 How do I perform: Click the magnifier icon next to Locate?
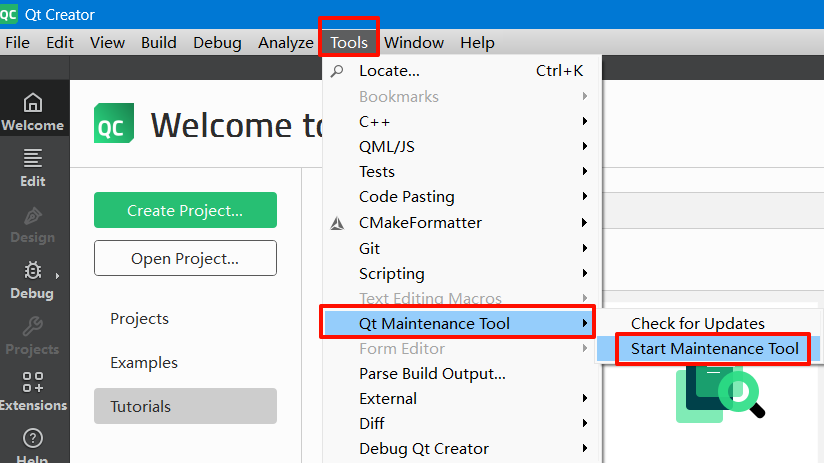click(x=337, y=71)
